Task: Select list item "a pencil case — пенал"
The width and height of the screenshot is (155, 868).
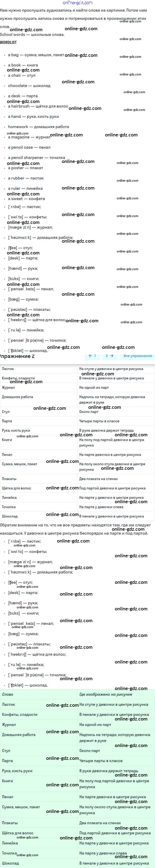Action: [x=29, y=147]
